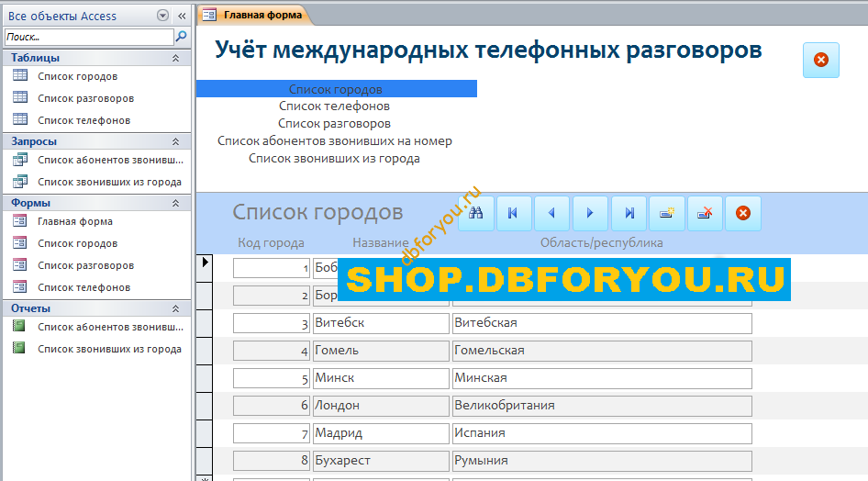868x481 pixels.
Task: Select Список звонивших из города list item
Action: click(x=334, y=158)
